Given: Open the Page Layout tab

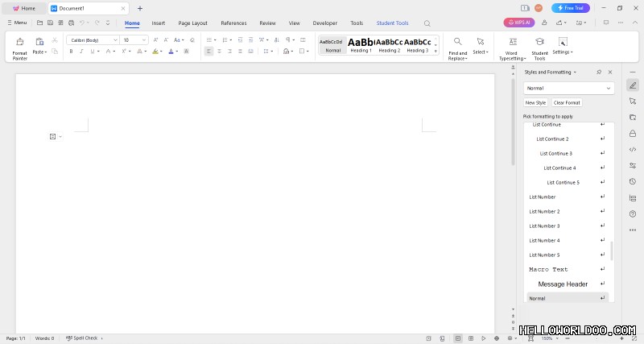Looking at the screenshot, I should [x=192, y=23].
